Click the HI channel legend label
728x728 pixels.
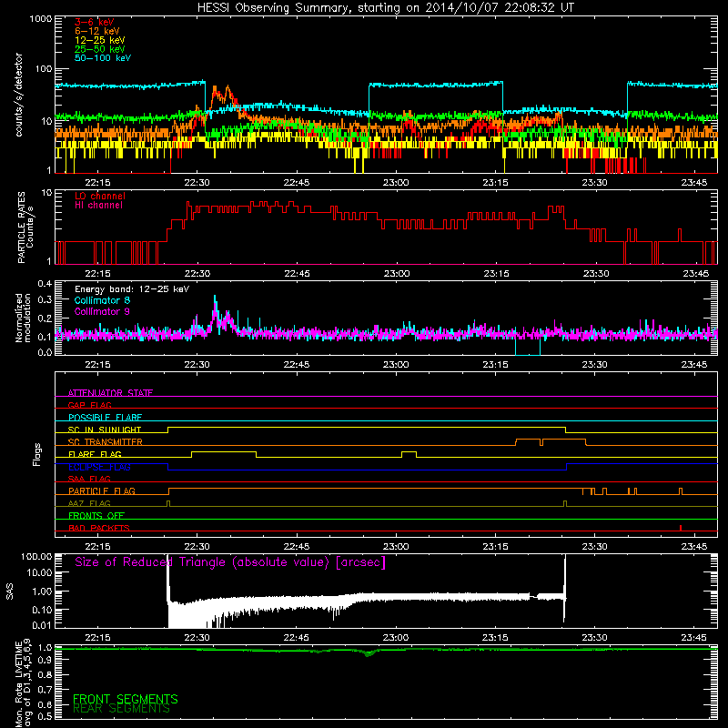99,206
